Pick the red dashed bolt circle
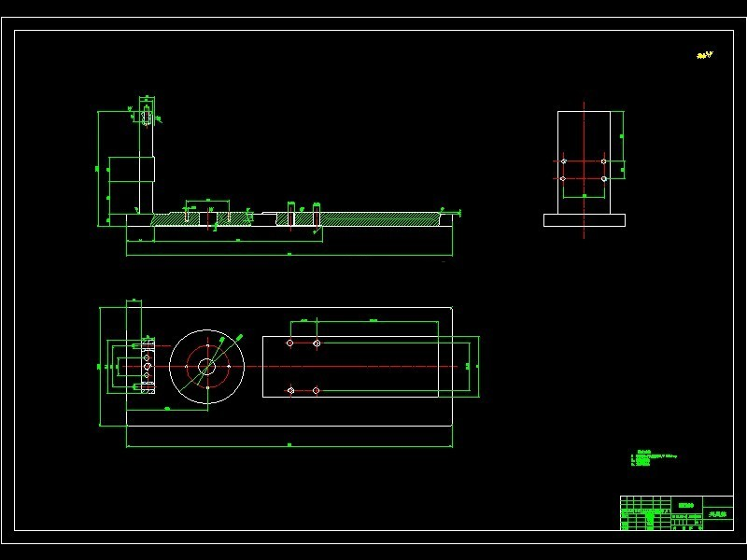747x560 pixels. (x=207, y=367)
